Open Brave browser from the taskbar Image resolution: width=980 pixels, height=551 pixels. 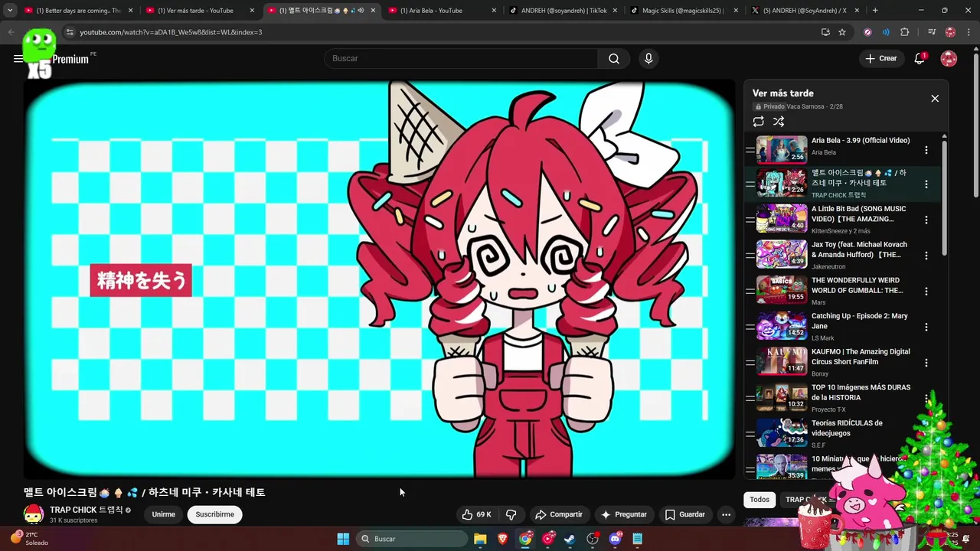[503, 539]
